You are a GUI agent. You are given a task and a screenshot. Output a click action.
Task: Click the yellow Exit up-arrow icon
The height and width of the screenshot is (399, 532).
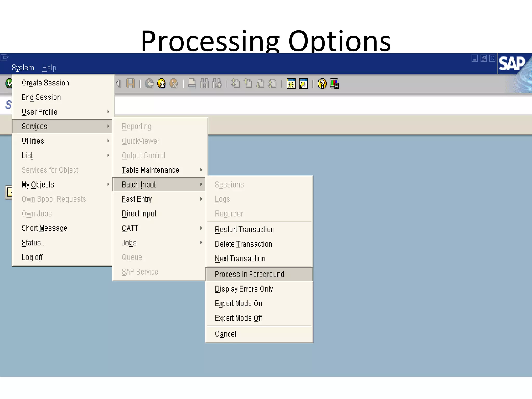click(162, 84)
